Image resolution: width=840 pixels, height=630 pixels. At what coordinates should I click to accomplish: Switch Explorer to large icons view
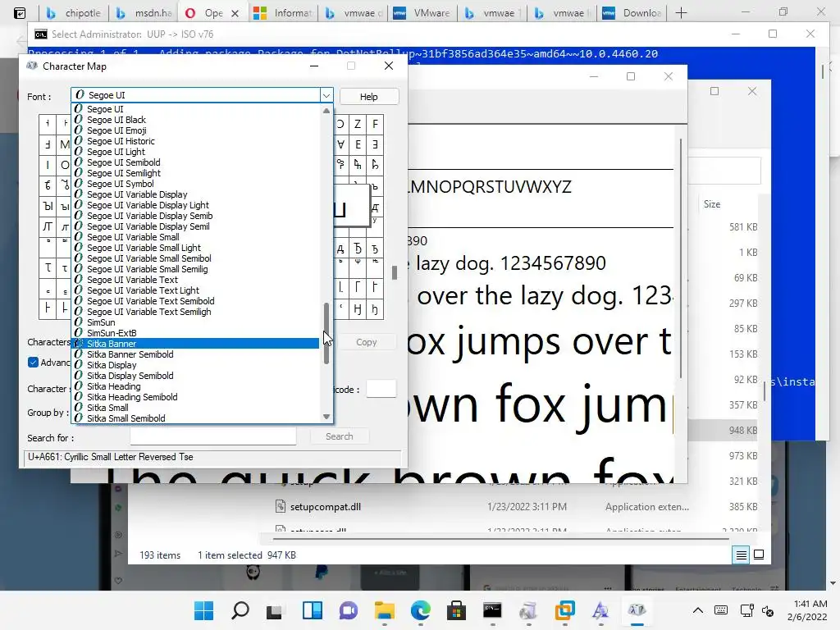coord(759,555)
